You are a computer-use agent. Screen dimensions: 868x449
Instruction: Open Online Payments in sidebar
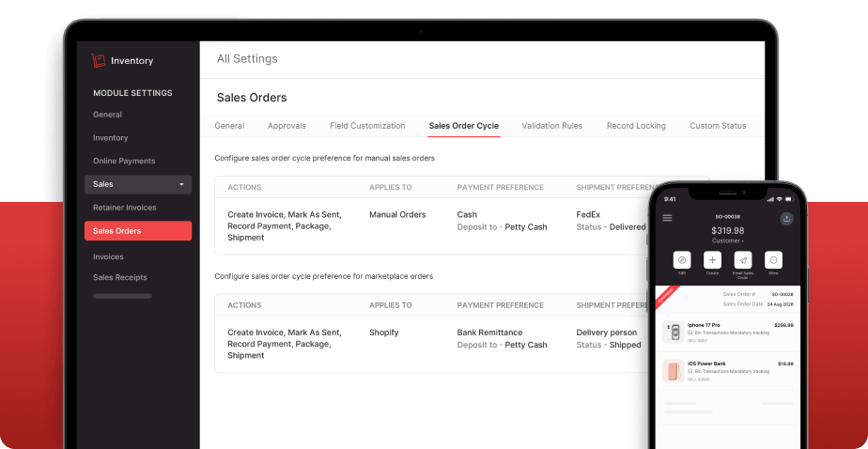click(124, 162)
